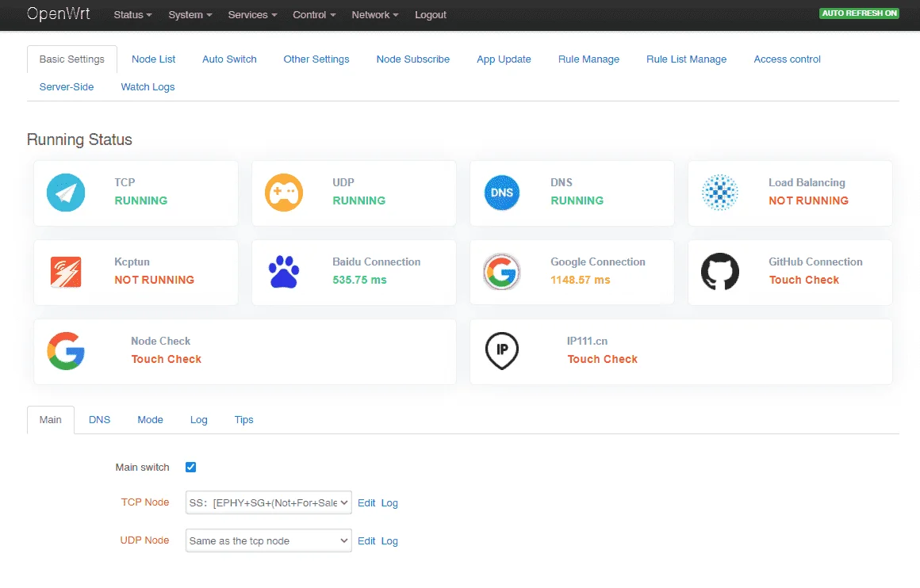Open the Rule List Manage tab

[x=687, y=59]
